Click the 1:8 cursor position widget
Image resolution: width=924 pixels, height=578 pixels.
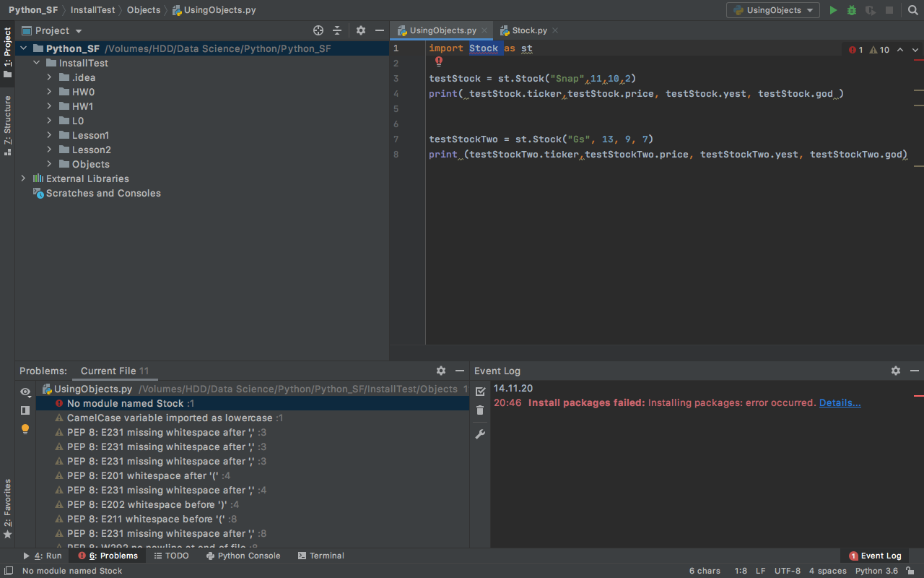(x=741, y=571)
